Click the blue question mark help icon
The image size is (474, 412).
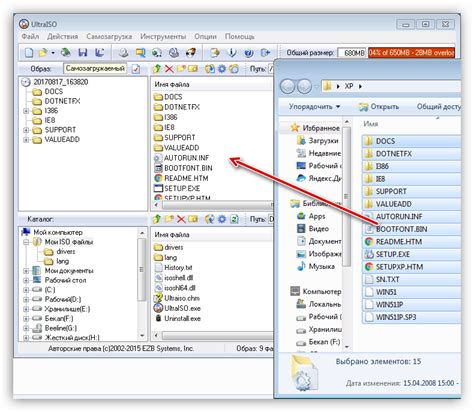click(x=249, y=53)
